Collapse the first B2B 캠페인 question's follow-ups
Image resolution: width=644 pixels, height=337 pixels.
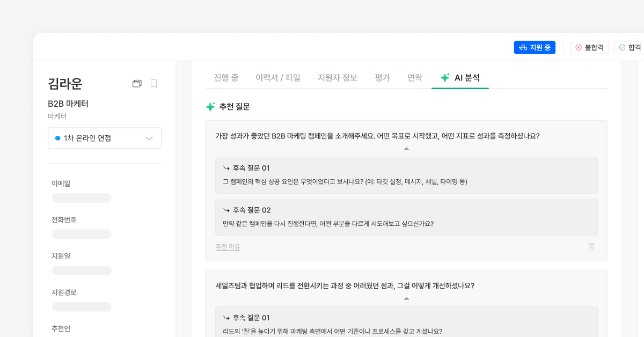pos(406,150)
